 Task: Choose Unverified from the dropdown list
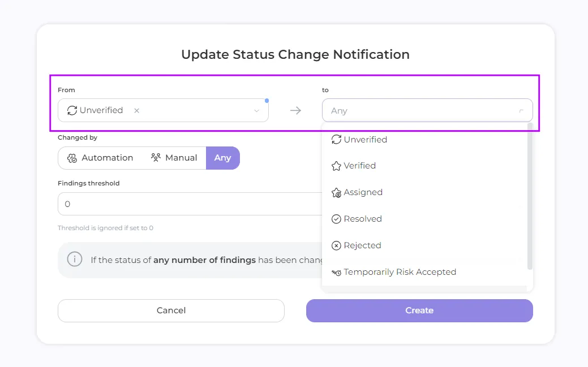(x=365, y=140)
